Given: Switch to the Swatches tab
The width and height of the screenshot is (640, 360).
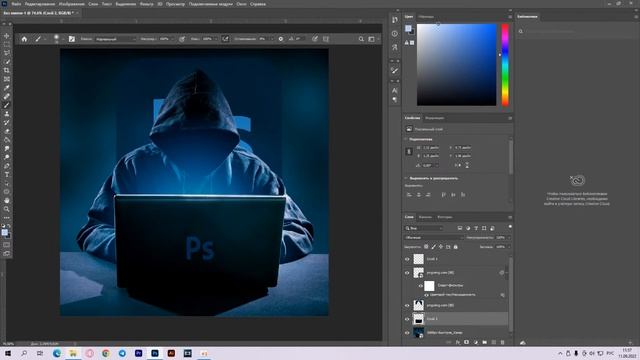Looking at the screenshot, I should (x=426, y=17).
